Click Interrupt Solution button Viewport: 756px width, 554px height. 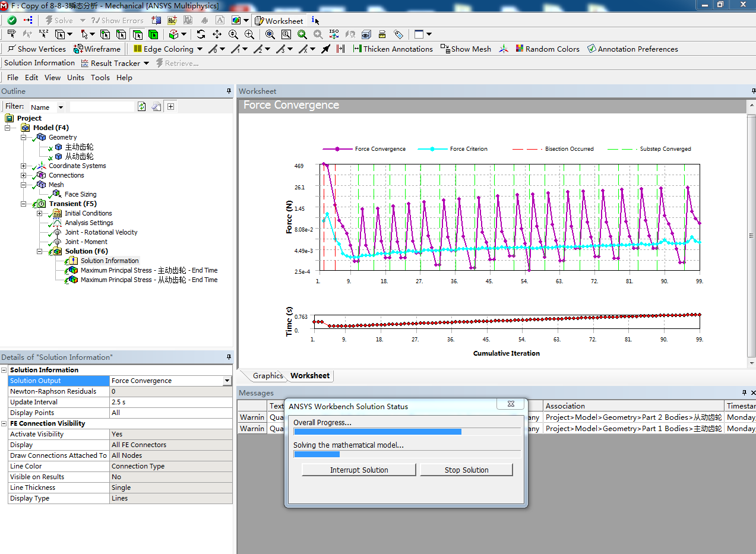[x=359, y=470]
